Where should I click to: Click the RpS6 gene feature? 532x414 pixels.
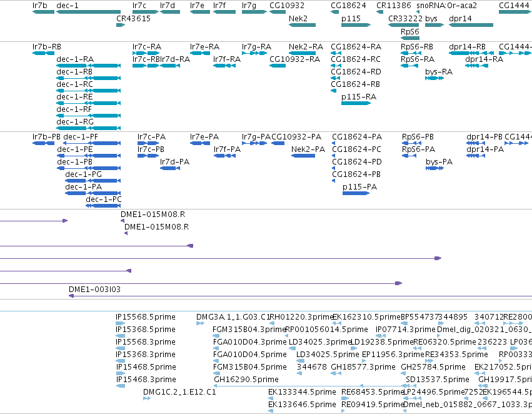[x=410, y=38]
